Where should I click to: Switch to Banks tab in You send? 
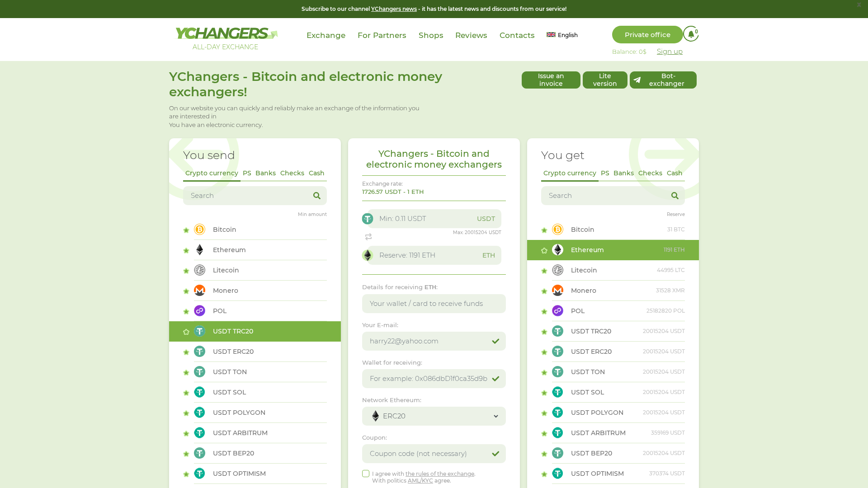pyautogui.click(x=265, y=174)
